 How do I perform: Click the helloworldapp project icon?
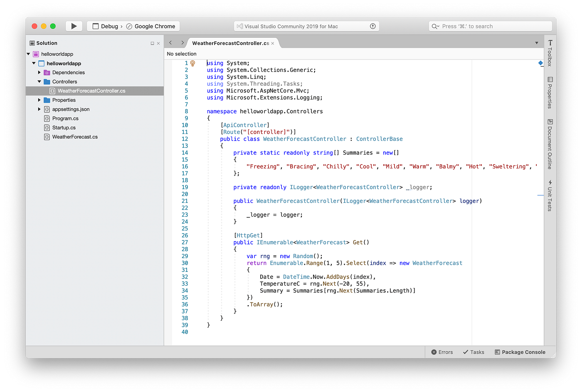click(x=42, y=63)
